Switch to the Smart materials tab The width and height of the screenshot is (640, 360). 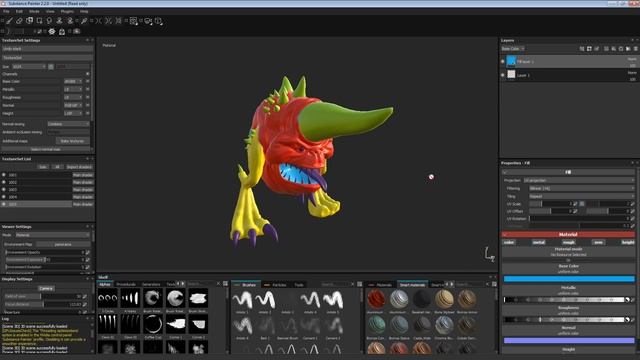click(x=412, y=284)
